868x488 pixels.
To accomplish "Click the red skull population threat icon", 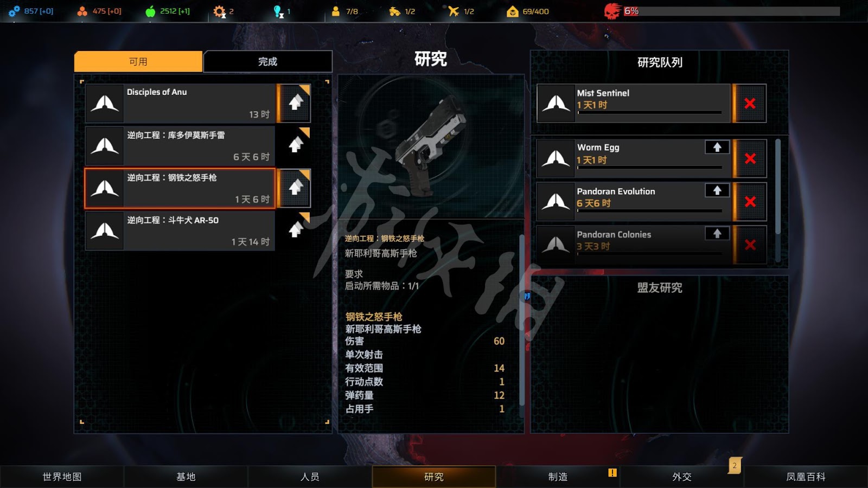I will point(612,11).
